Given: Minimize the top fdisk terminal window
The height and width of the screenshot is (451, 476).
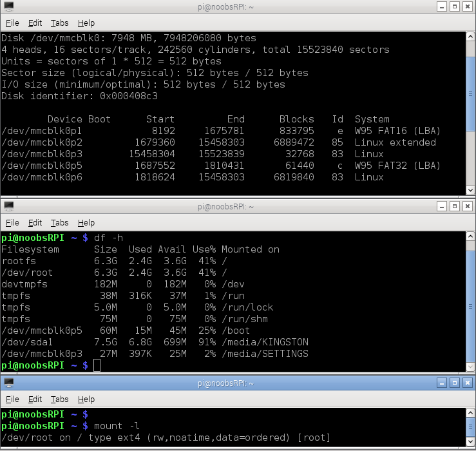Looking at the screenshot, I should [x=441, y=7].
